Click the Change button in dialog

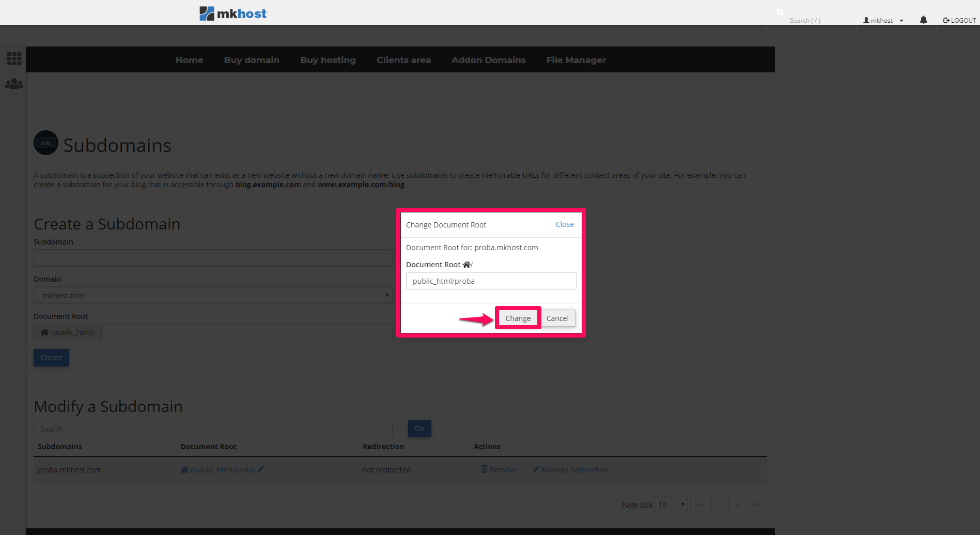pyautogui.click(x=518, y=318)
